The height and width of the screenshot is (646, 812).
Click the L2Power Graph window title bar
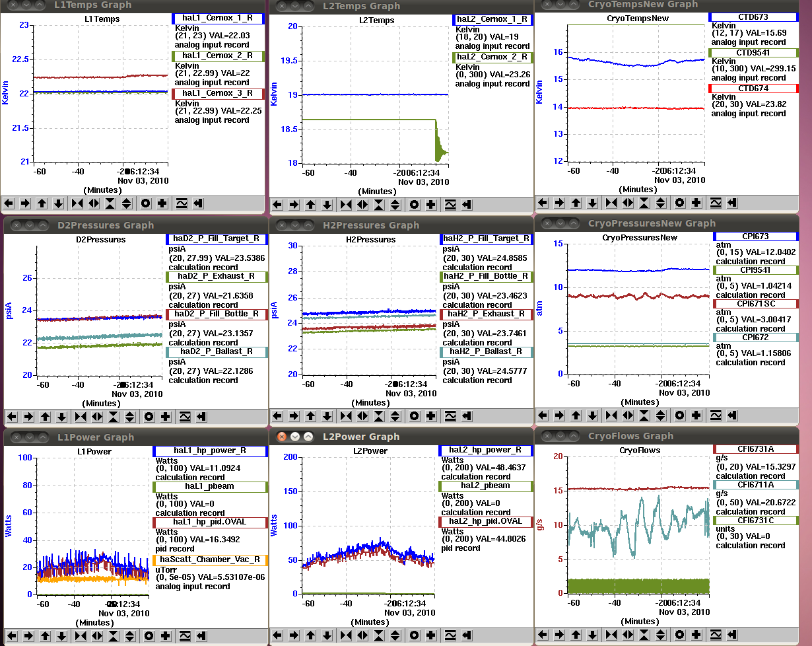tap(401, 436)
